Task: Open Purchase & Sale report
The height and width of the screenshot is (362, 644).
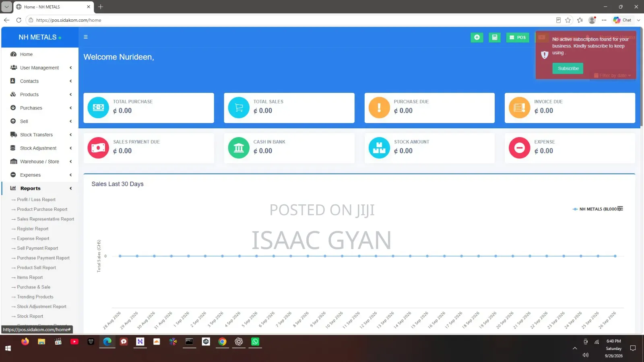Action: click(33, 287)
